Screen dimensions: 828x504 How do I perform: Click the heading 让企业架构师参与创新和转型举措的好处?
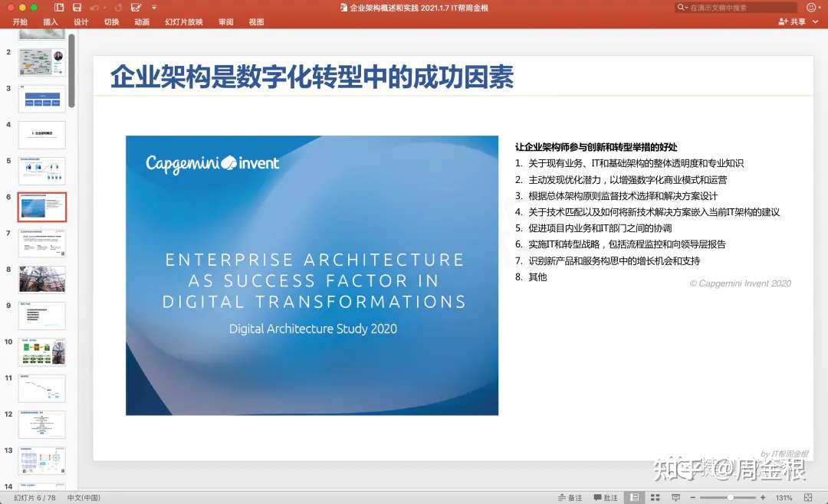pyautogui.click(x=596, y=147)
